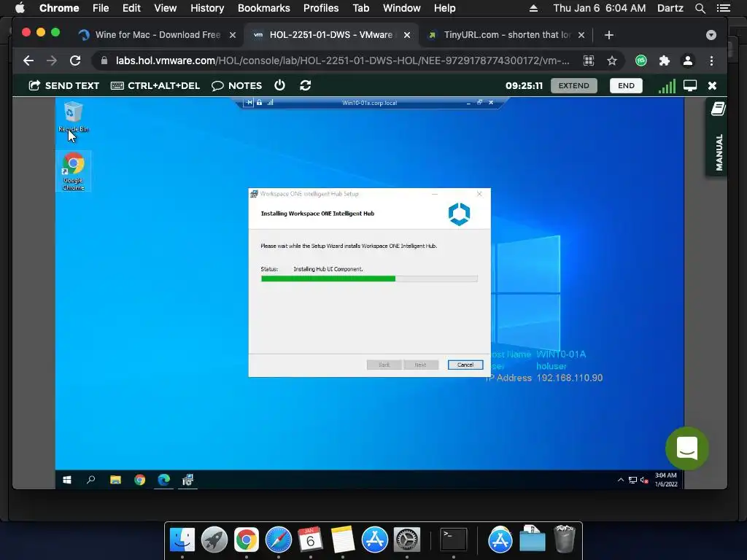Click the X icon in the lab toolbar
This screenshot has height=560, width=747.
tap(712, 86)
